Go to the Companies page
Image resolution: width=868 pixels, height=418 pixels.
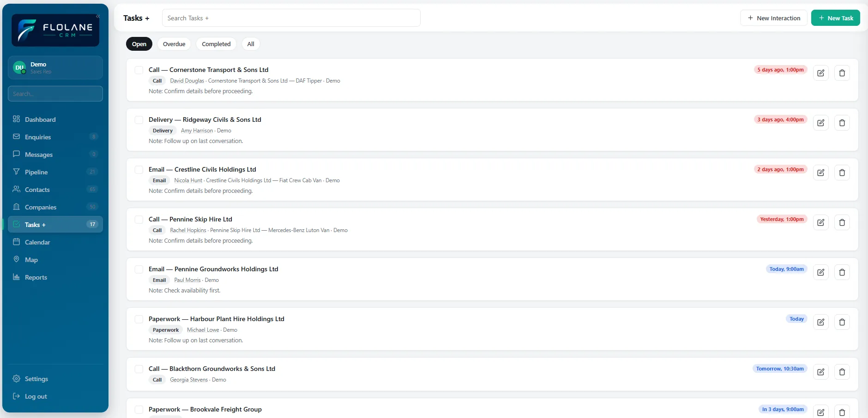(55, 207)
